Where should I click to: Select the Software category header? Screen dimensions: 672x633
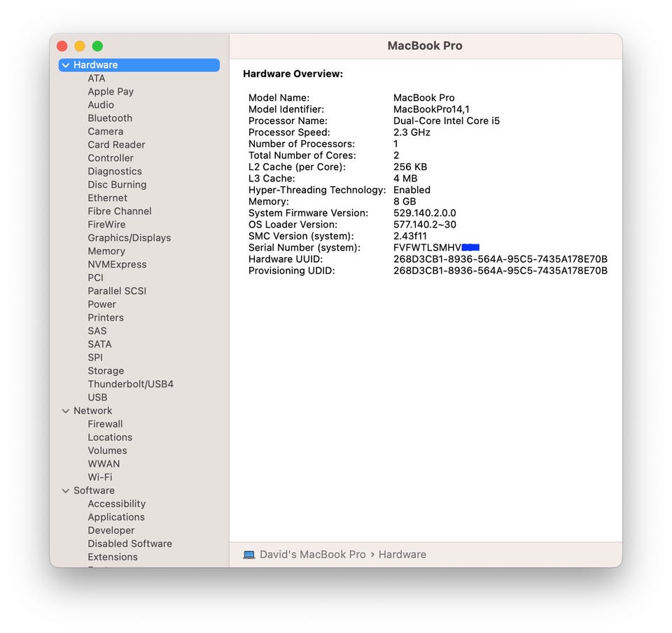click(94, 490)
